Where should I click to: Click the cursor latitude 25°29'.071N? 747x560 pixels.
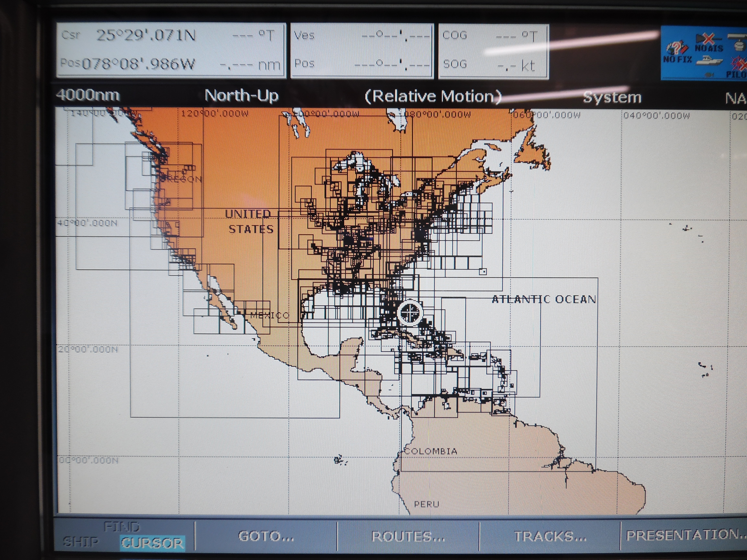(146, 35)
